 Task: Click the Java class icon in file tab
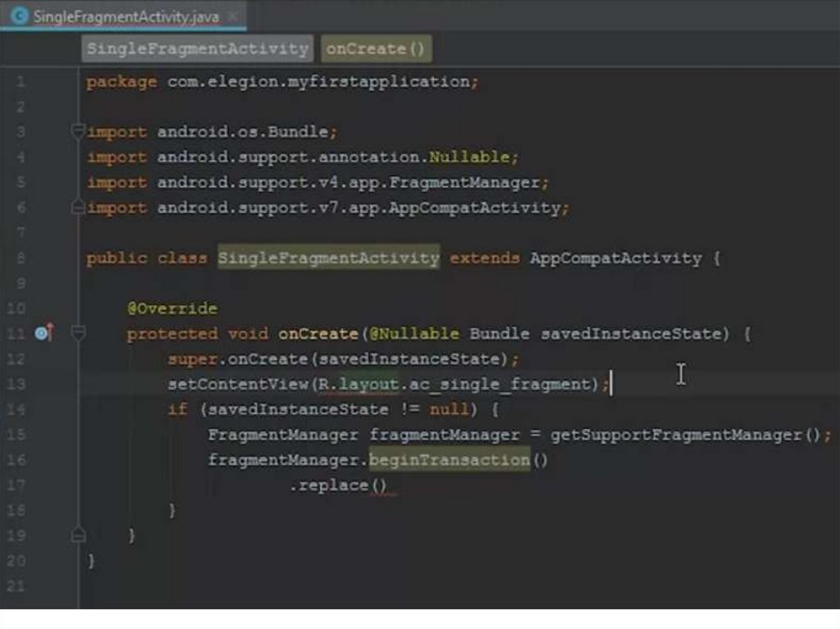coord(19,16)
